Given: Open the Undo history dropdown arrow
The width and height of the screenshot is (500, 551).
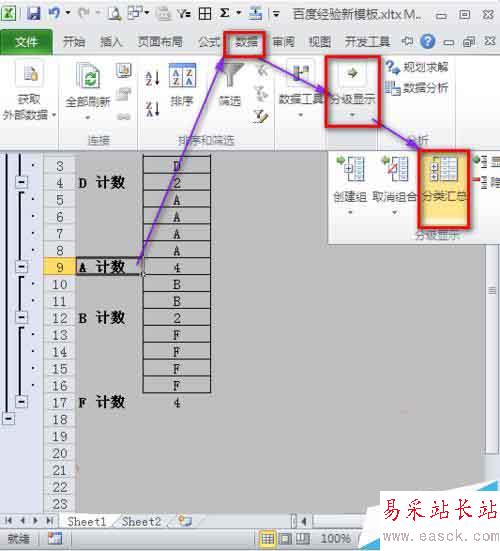Looking at the screenshot, I should click(68, 13).
